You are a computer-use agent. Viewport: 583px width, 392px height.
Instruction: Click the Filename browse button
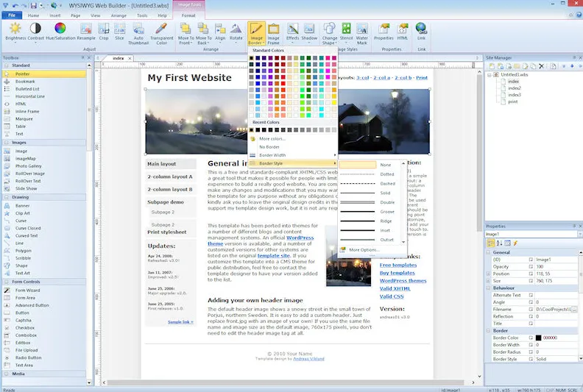575,309
